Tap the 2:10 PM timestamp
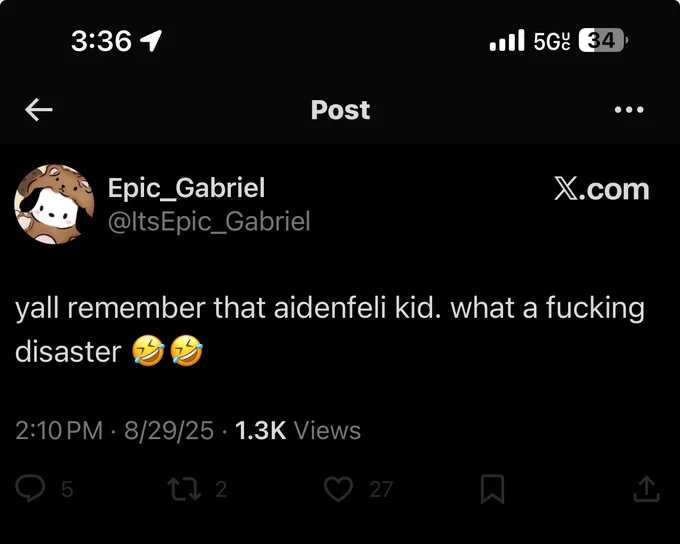Image resolution: width=680 pixels, height=544 pixels. point(59,430)
